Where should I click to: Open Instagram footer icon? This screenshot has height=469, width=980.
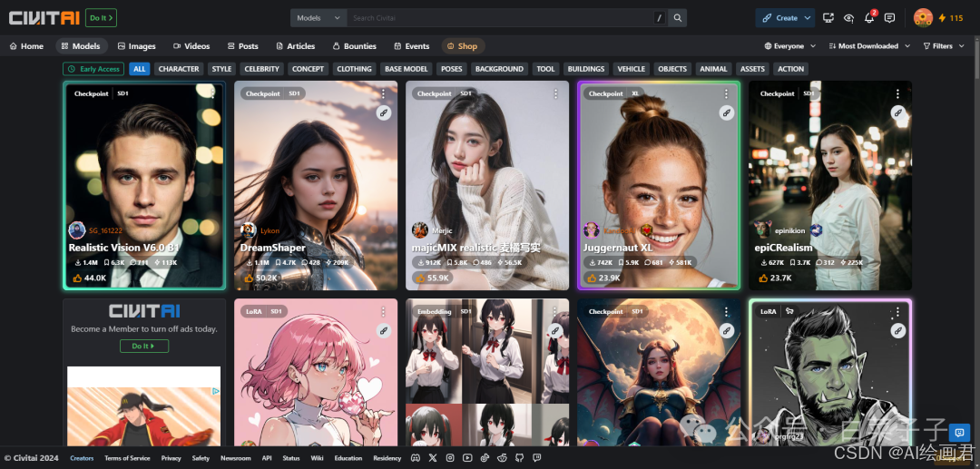pyautogui.click(x=450, y=458)
